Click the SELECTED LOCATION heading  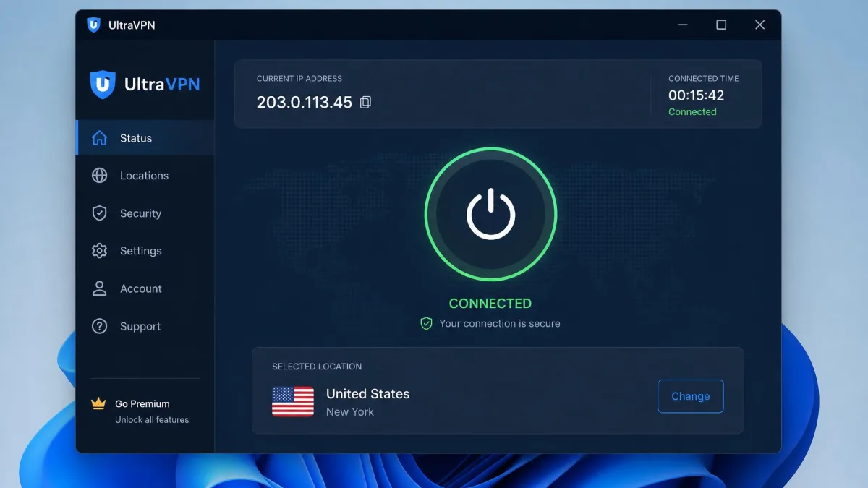point(317,367)
